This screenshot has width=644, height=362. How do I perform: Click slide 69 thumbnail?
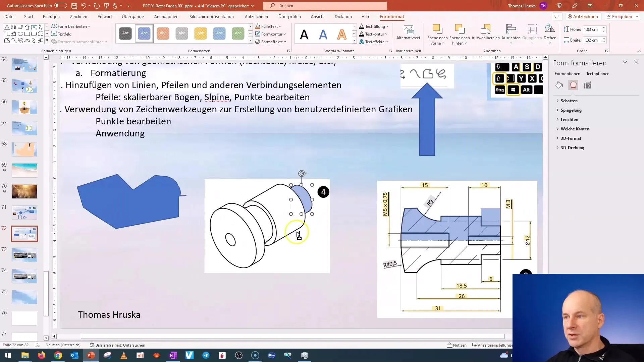[24, 170]
